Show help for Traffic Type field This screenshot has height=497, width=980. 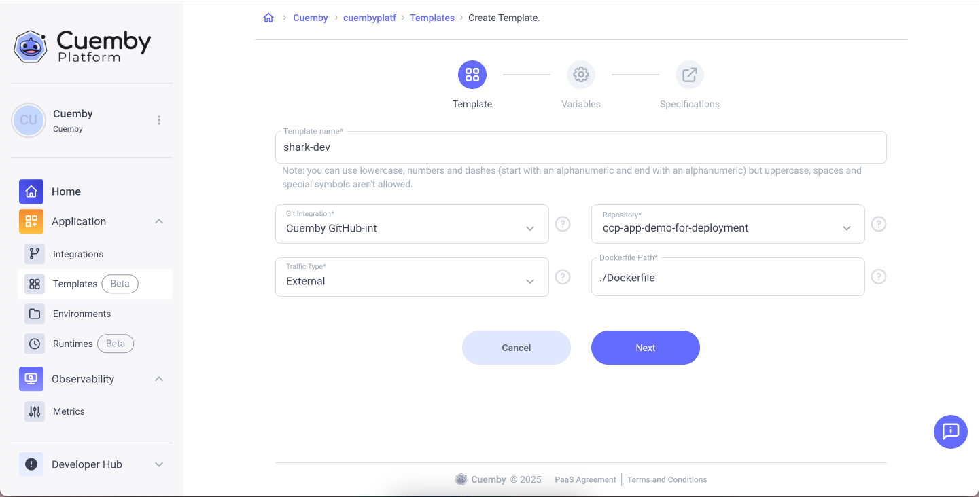(x=563, y=277)
